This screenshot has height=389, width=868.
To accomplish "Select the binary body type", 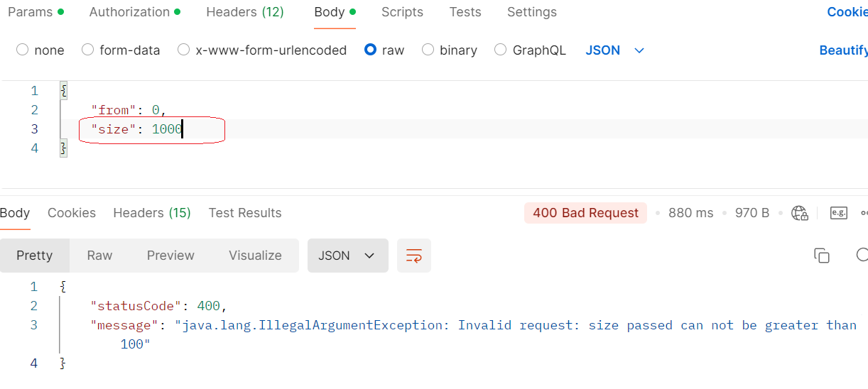I will (449, 50).
